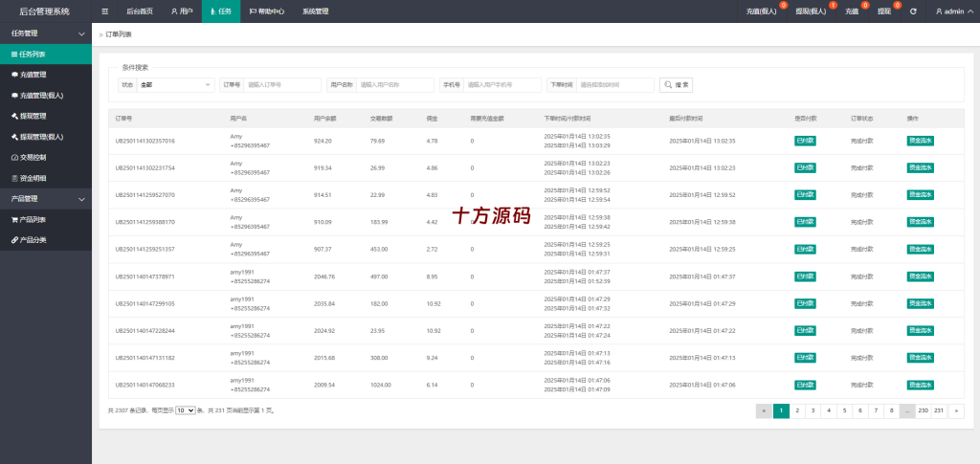Click the previous page arrow
The height and width of the screenshot is (464, 980).
(764, 411)
